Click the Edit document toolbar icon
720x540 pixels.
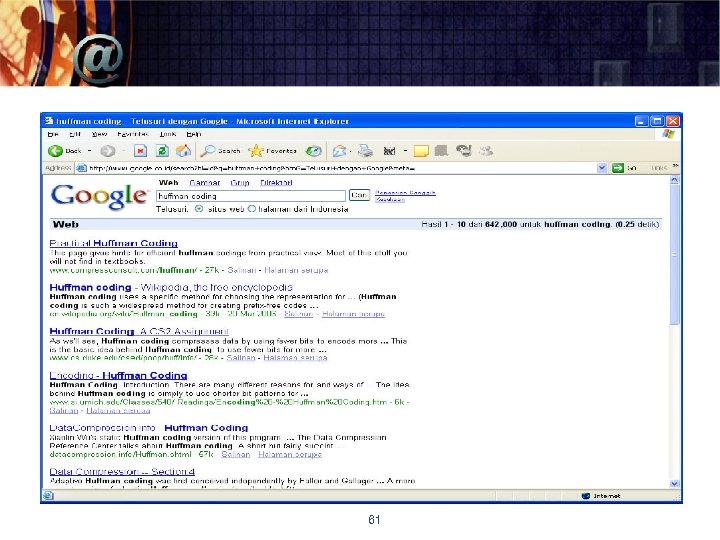389,151
